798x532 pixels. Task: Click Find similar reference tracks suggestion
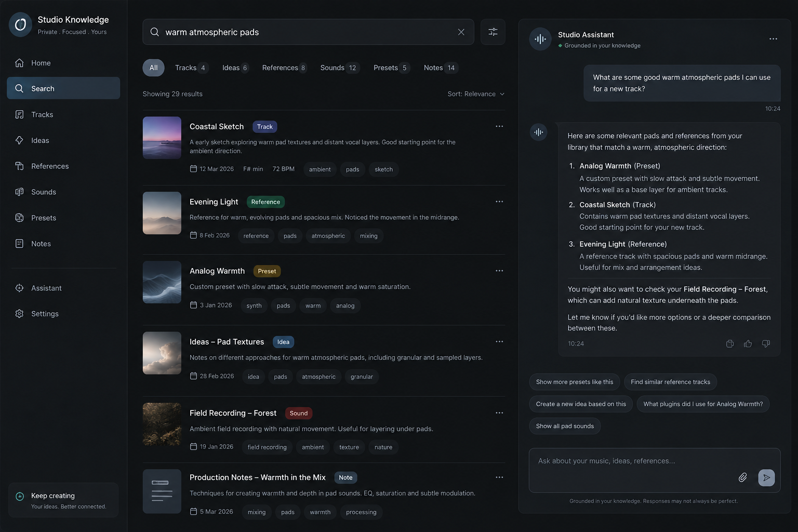670,382
